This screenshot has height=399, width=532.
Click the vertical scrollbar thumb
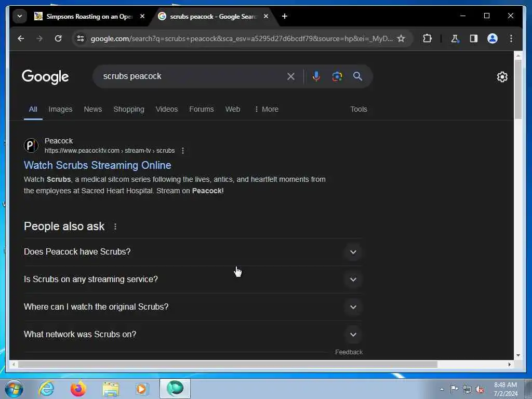pos(518,89)
